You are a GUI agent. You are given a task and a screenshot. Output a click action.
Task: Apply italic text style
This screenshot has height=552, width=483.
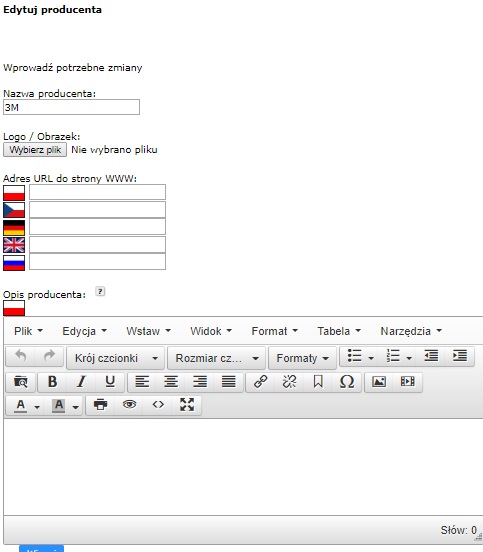(81, 382)
